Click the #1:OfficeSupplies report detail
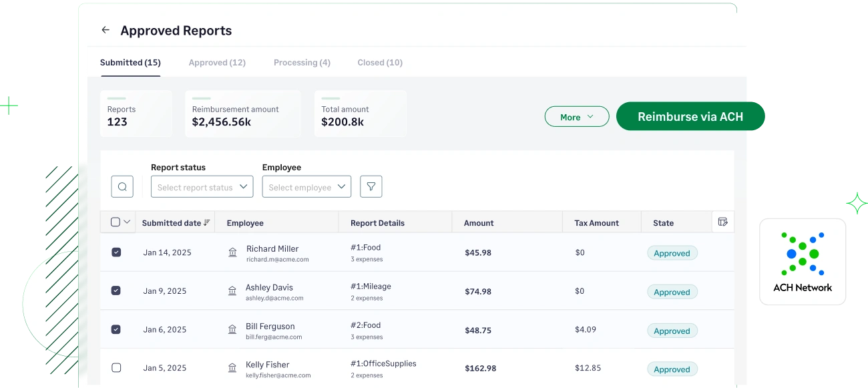The width and height of the screenshot is (868, 388). click(x=383, y=363)
